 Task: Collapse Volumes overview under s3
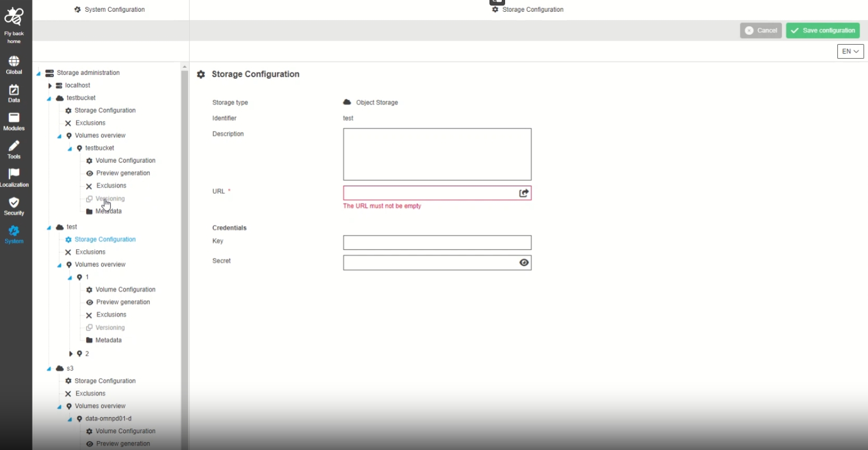pos(59,407)
